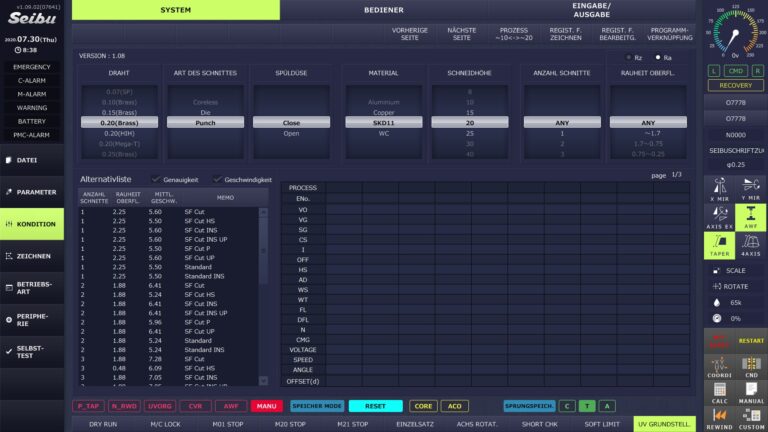The height and width of the screenshot is (432, 768).
Task: Select the first SF Cut row in Alternativliste
Action: click(x=169, y=212)
